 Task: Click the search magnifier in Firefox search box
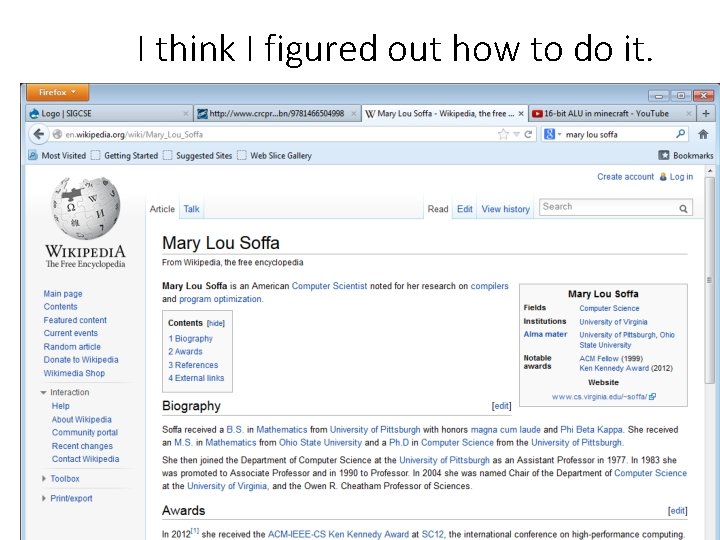(681, 134)
